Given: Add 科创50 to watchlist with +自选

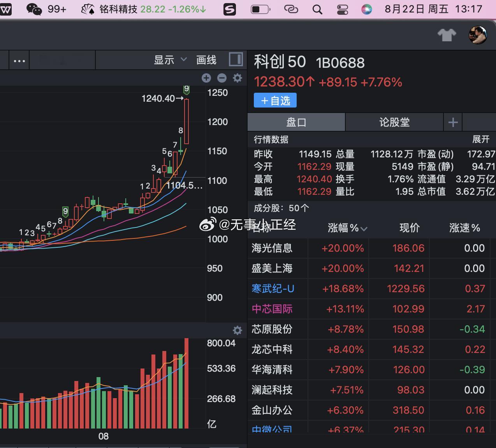Looking at the screenshot, I should tap(275, 101).
